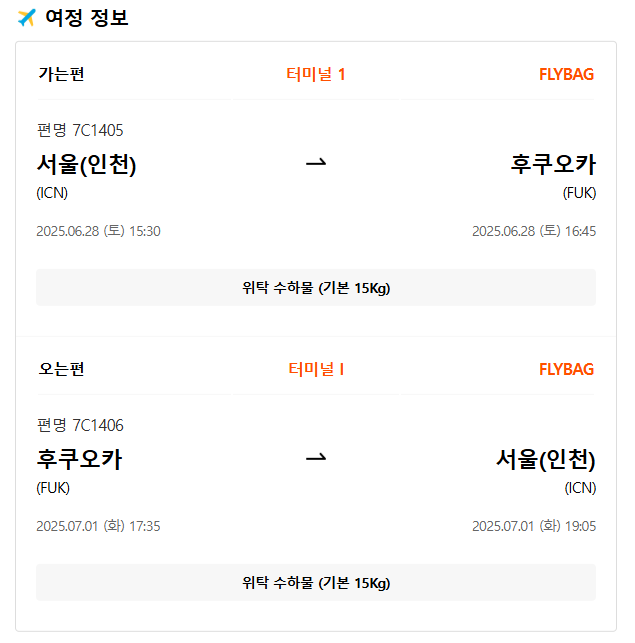Click 터미널 1 in the 가는편 section
Image resolution: width=635 pixels, height=643 pixels.
[315, 74]
